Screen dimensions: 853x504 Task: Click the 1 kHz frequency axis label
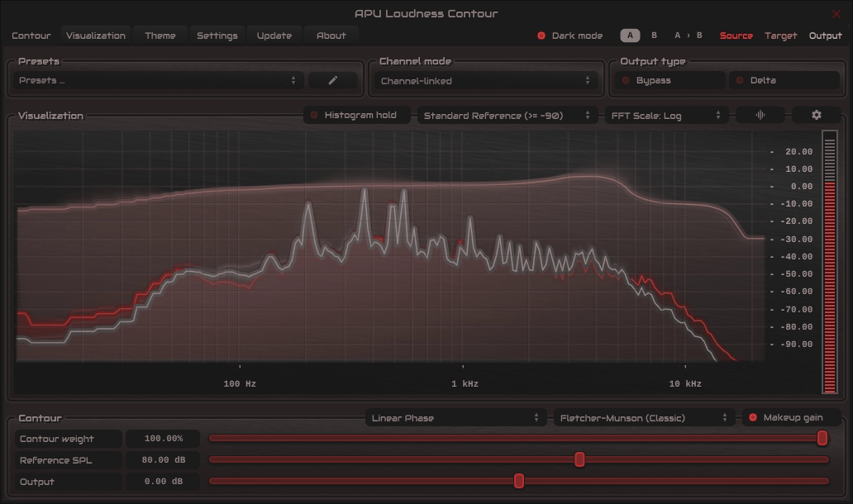[465, 384]
